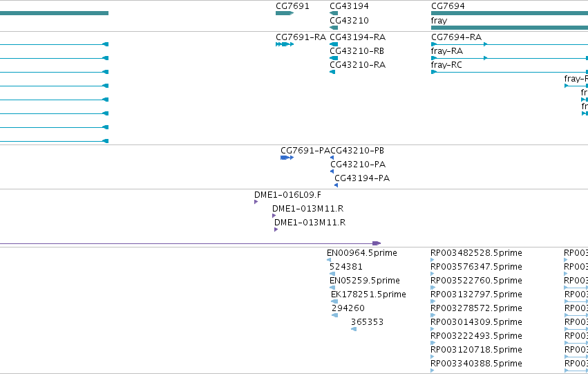The width and height of the screenshot is (588, 374).
Task: Open the fray-RC transcript label
Action: point(446,65)
